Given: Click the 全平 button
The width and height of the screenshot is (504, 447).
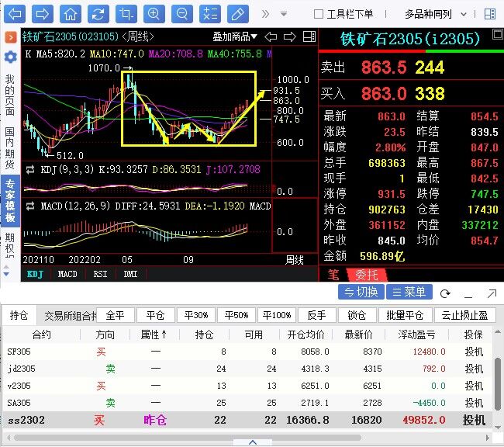Looking at the screenshot, I should 115,315.
